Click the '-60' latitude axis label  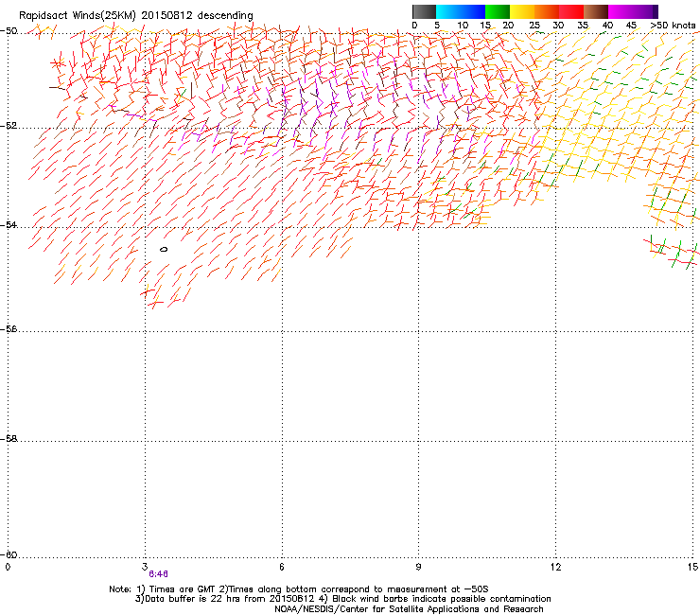point(9,554)
